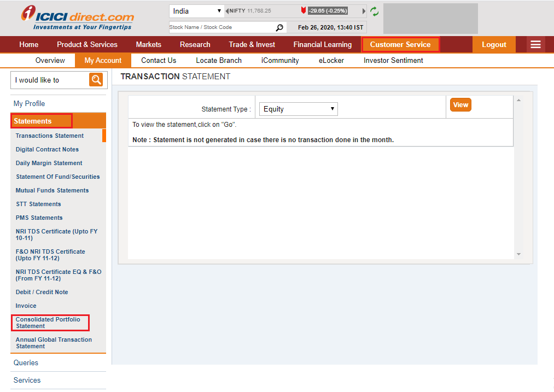Click the ticker right arrow

click(364, 11)
